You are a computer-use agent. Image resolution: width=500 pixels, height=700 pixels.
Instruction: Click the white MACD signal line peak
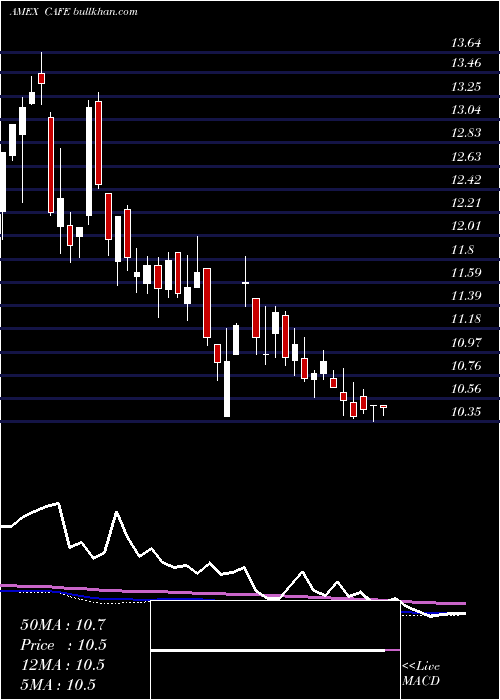coord(57,503)
